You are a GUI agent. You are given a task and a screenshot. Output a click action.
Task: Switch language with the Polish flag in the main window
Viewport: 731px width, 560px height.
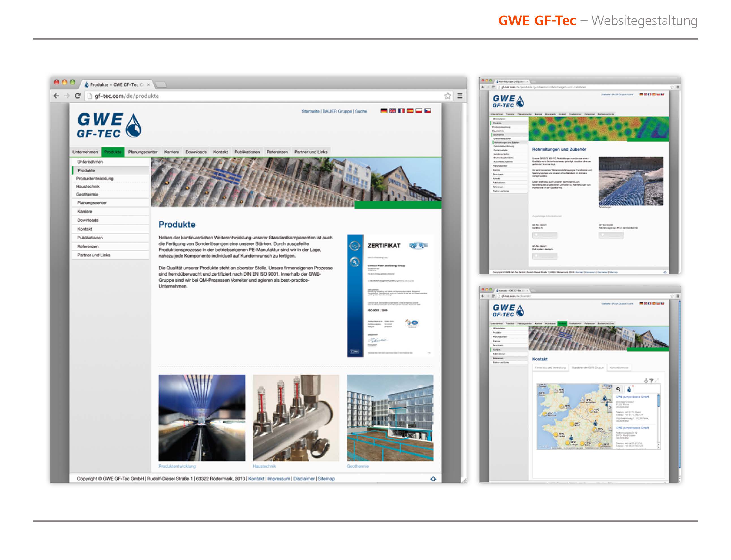[418, 111]
